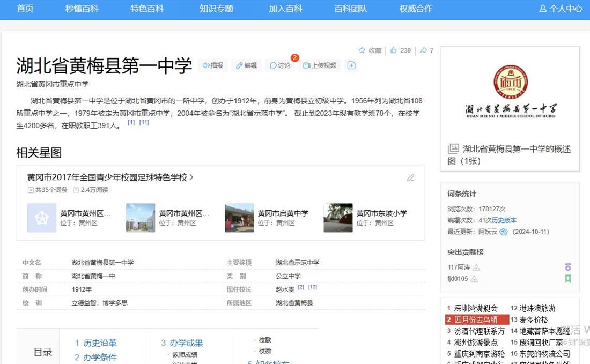Open contributor fjd0105 profile
Viewport: 590px width, 364px height.
click(x=458, y=279)
